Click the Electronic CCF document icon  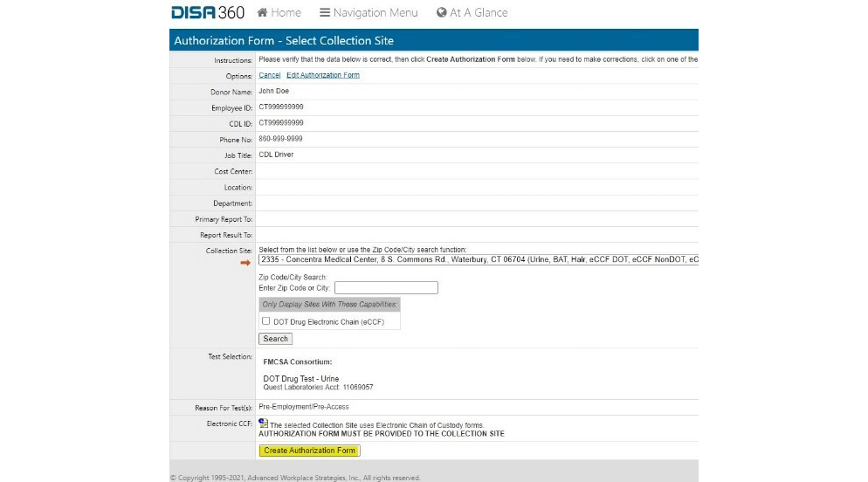click(x=263, y=423)
